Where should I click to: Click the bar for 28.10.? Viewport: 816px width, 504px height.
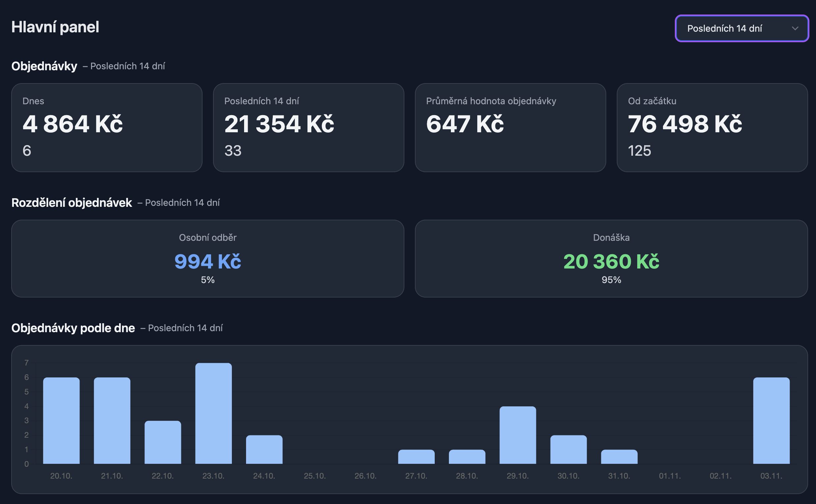click(467, 457)
